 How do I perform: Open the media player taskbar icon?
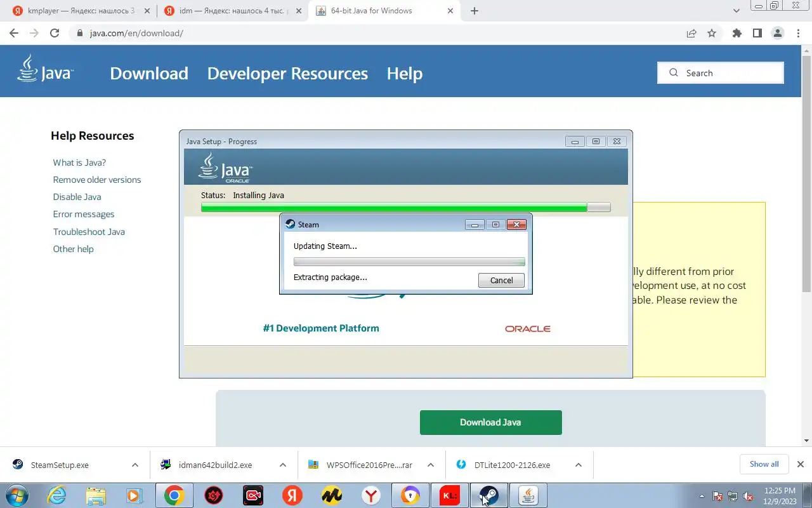[x=134, y=496]
